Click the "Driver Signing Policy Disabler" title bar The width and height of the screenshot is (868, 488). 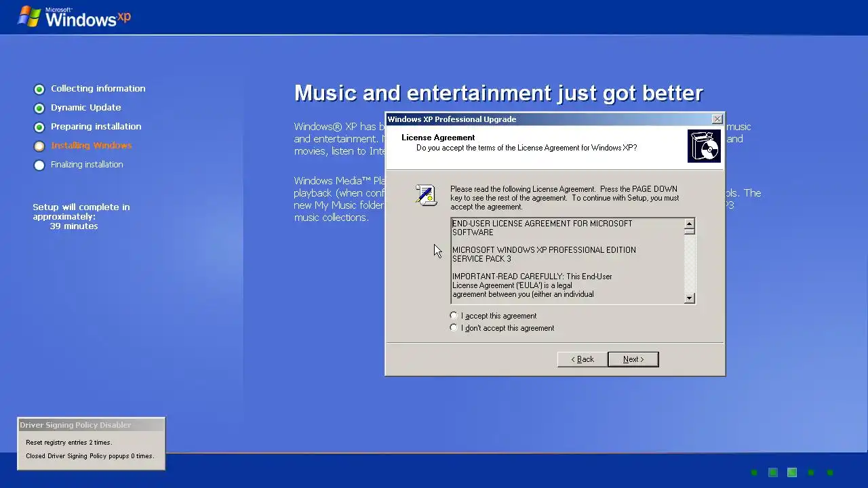(x=91, y=425)
